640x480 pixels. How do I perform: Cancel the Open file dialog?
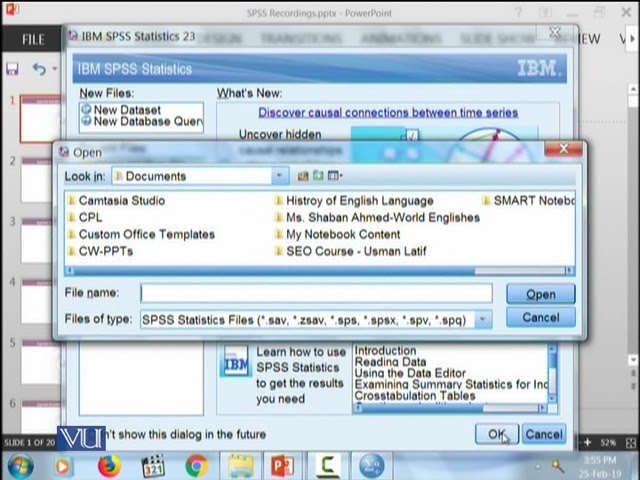pyautogui.click(x=541, y=317)
